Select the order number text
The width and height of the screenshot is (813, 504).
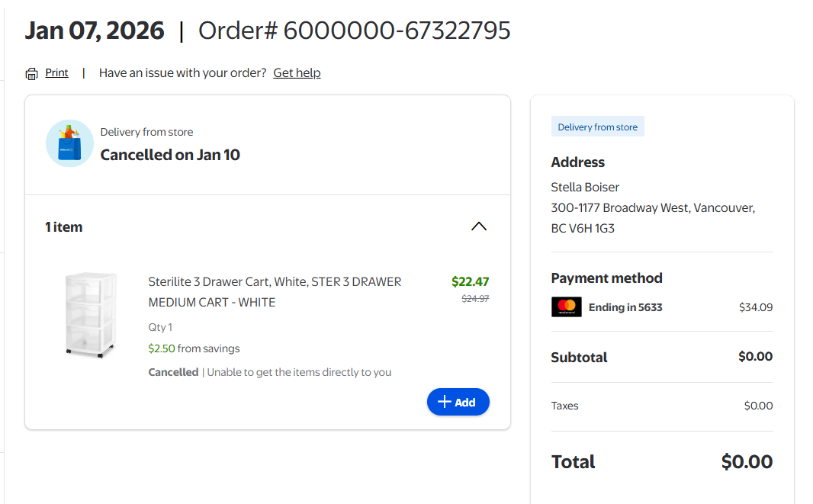click(x=355, y=30)
